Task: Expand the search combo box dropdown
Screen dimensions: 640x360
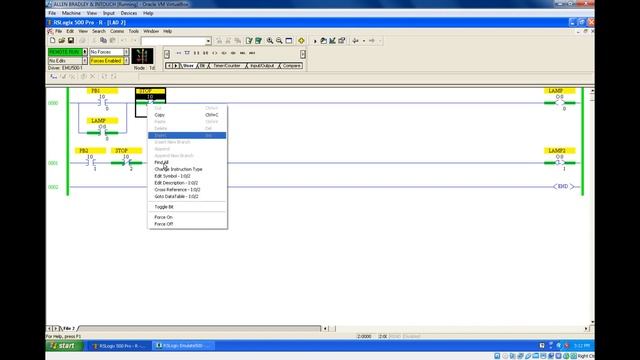Action: click(x=208, y=41)
